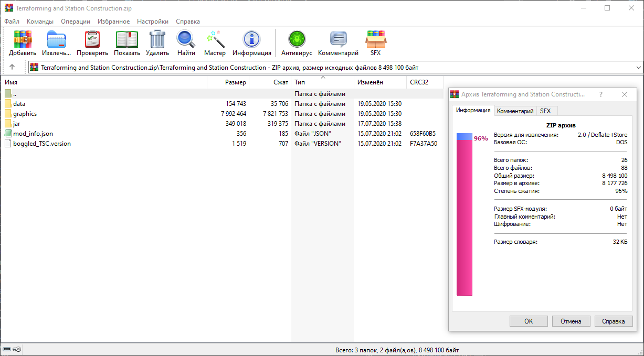
Task: Click the SFX toolbar icon
Action: point(375,39)
